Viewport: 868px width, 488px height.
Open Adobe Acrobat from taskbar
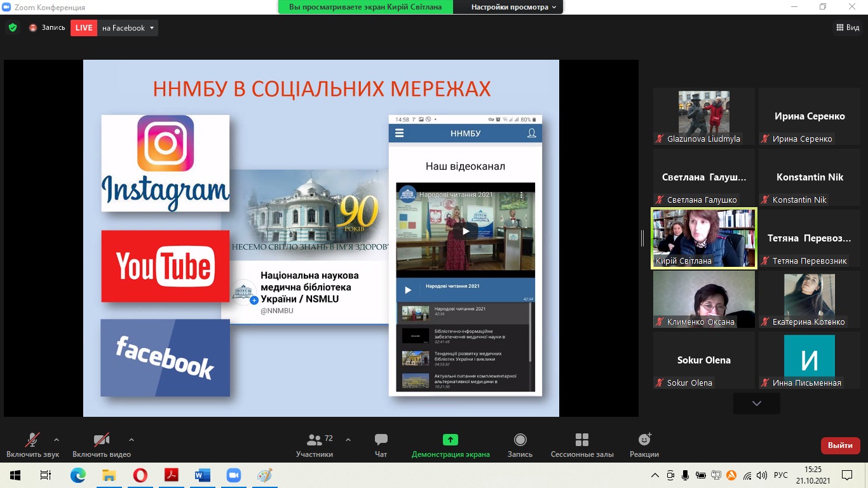click(171, 475)
